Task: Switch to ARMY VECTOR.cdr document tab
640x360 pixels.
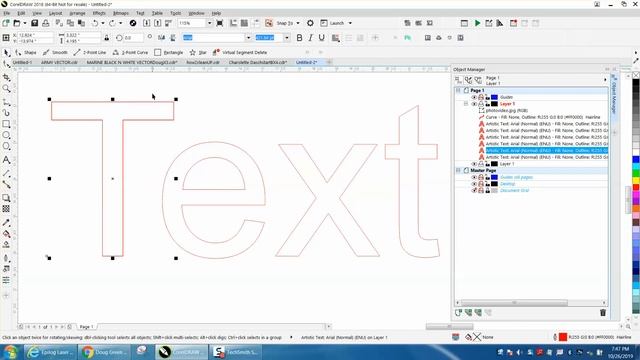Action: click(x=59, y=62)
